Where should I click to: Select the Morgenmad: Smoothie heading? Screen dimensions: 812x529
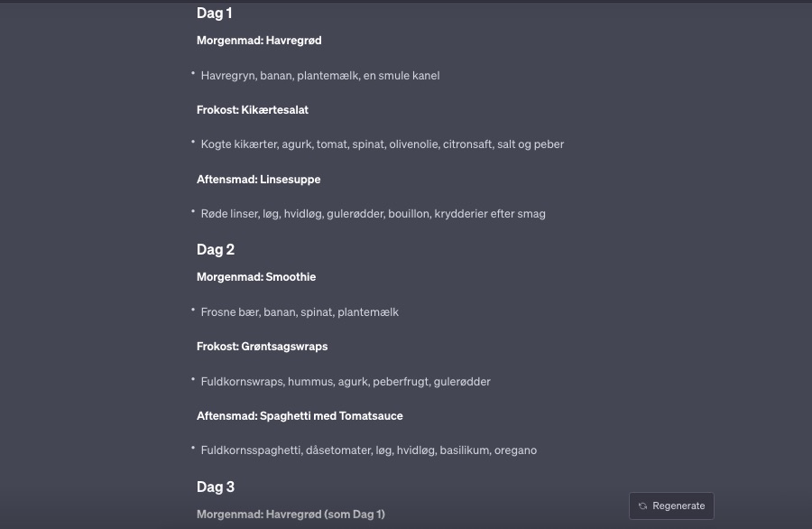click(x=256, y=277)
